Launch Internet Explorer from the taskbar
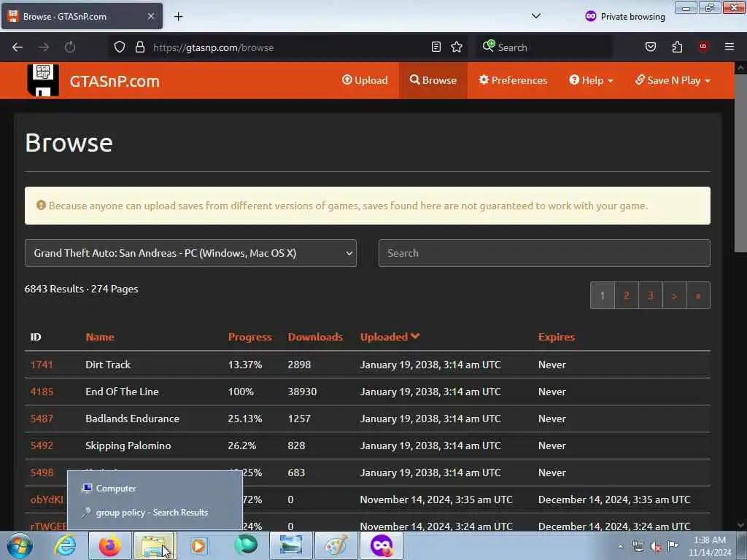Viewport: 747px width, 560px height. pos(65,545)
